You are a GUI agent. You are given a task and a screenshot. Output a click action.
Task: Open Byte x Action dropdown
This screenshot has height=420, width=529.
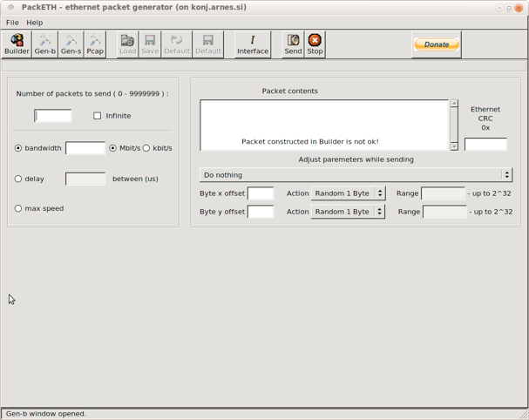click(348, 193)
